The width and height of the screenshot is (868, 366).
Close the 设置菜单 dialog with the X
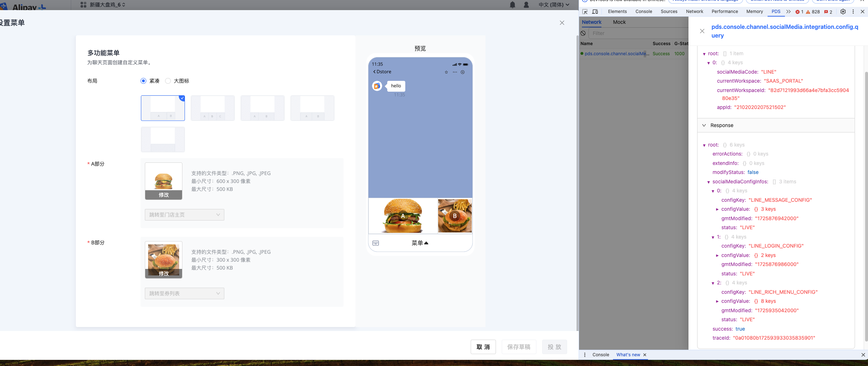coord(562,23)
